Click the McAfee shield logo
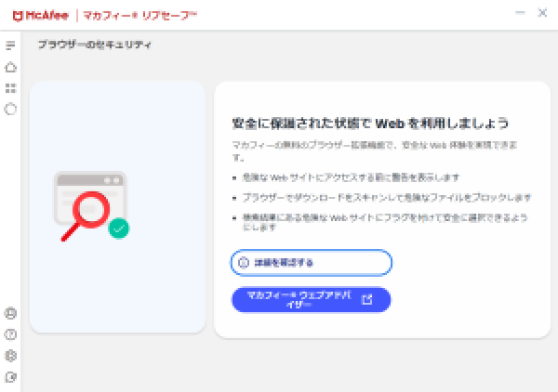The image size is (558, 392). pos(16,14)
